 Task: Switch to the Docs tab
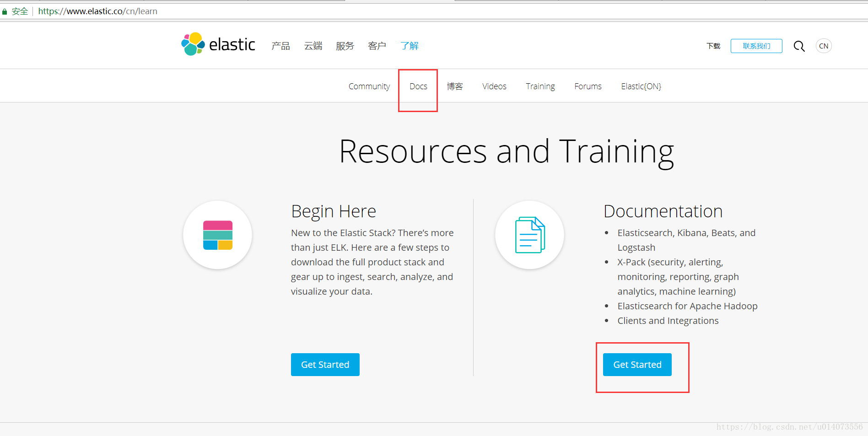(418, 86)
